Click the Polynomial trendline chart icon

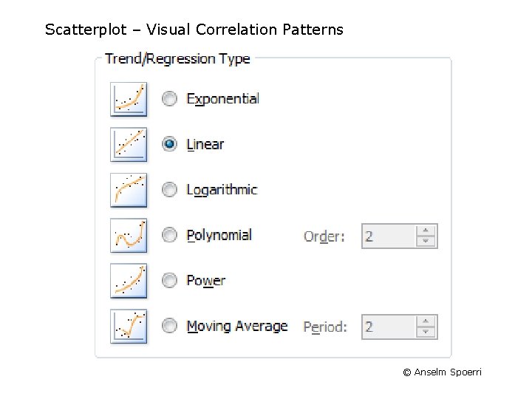[x=129, y=236]
